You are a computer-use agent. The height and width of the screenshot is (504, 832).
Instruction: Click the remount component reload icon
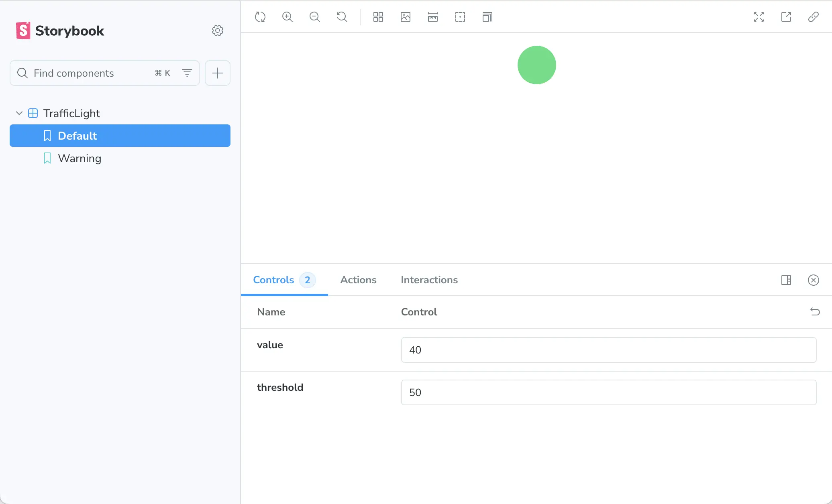click(x=260, y=17)
